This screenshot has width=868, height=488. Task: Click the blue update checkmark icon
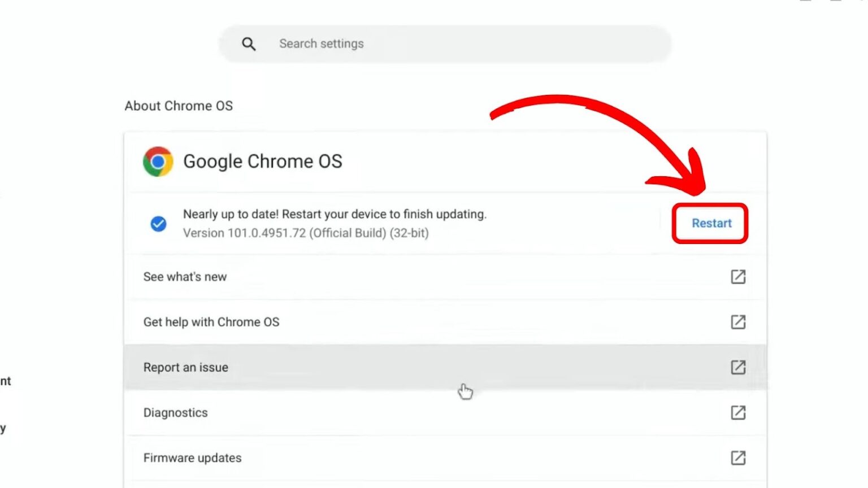159,224
